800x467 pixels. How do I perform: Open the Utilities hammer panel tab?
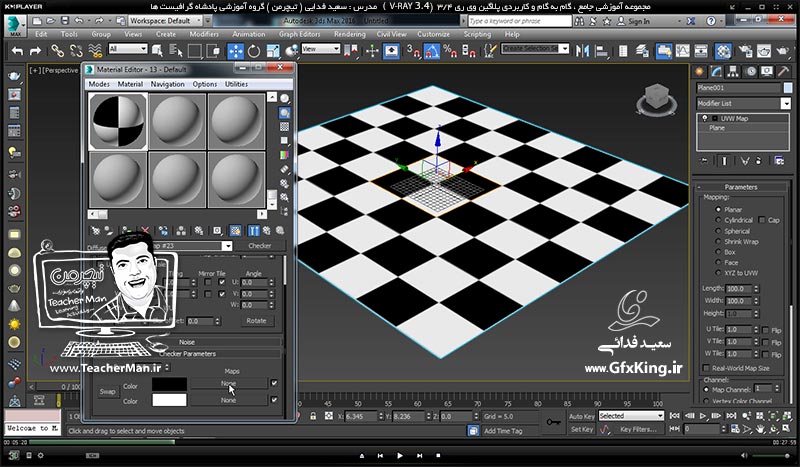coord(783,71)
